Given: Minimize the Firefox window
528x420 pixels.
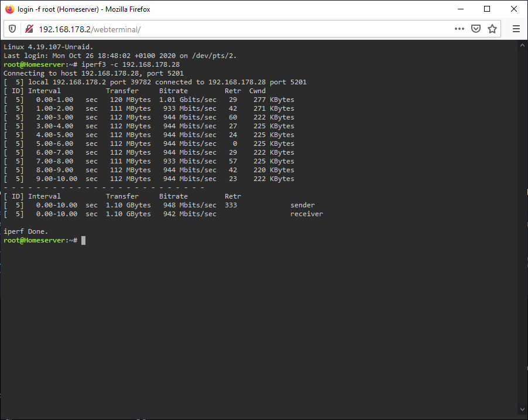Looking at the screenshot, I should [x=461, y=9].
